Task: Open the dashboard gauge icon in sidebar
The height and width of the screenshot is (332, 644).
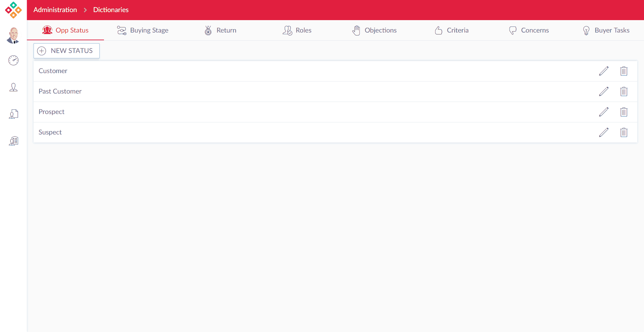Action: (13, 60)
